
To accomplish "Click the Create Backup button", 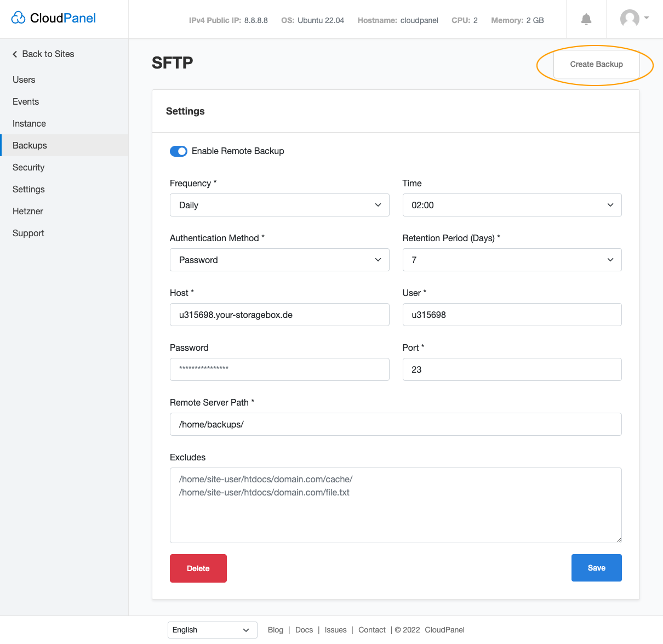I will point(596,64).
